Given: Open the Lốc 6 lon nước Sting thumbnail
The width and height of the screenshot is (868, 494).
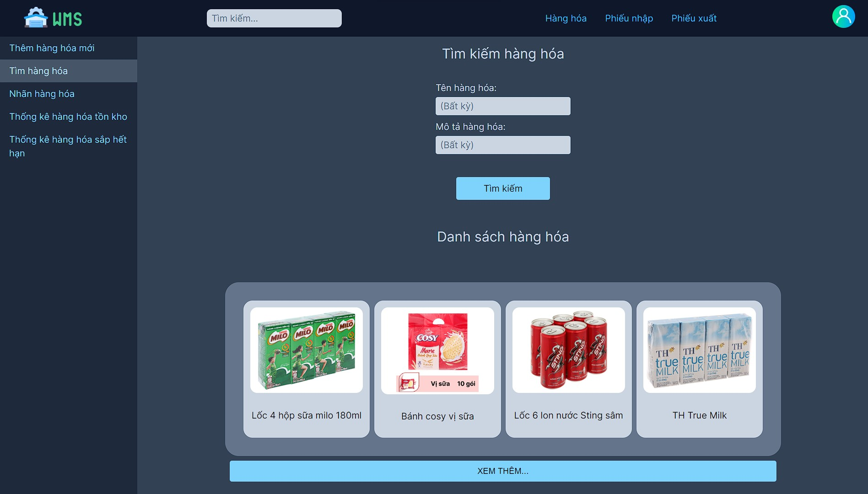Looking at the screenshot, I should tap(568, 350).
